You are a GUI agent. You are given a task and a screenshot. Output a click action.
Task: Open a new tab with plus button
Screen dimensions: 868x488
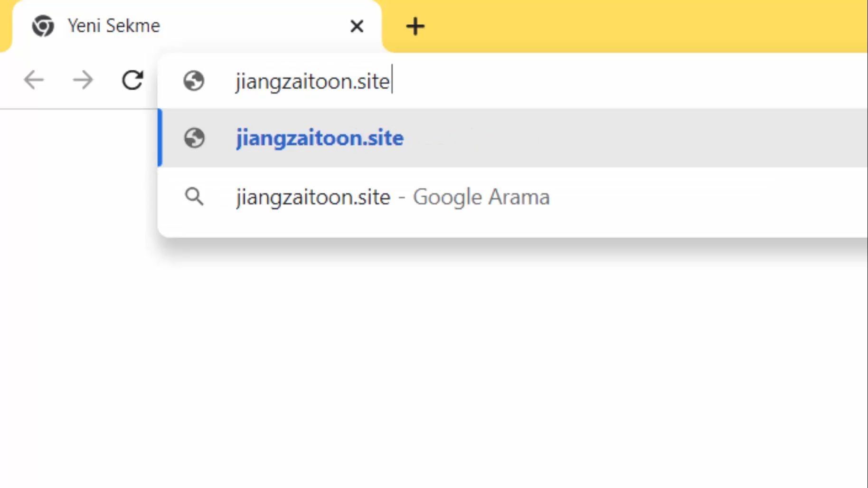pos(415,26)
